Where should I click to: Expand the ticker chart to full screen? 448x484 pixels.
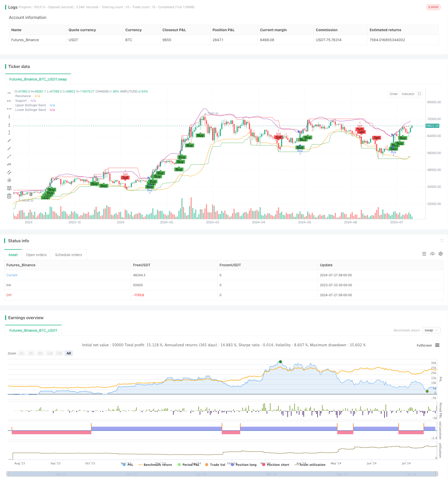(419, 94)
